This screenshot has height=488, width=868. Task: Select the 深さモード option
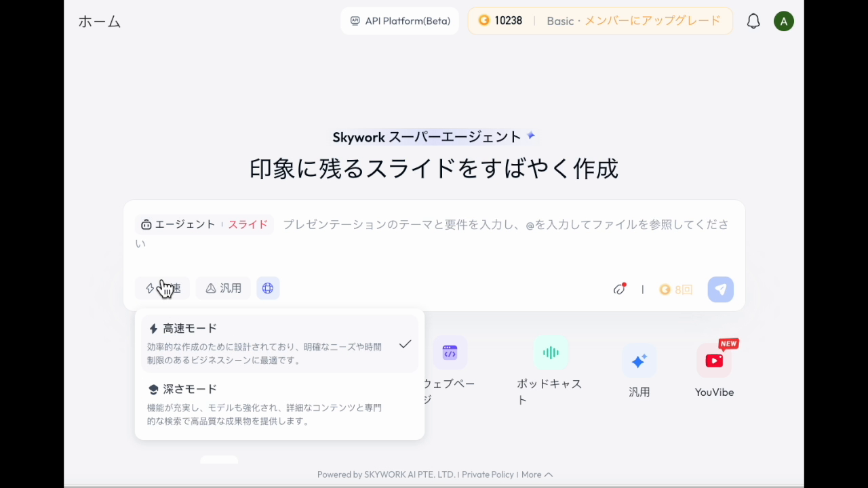pyautogui.click(x=279, y=405)
